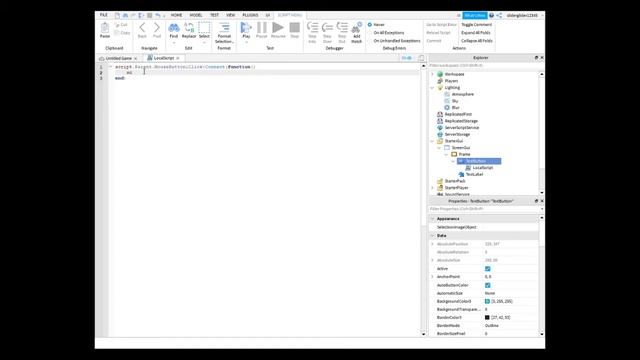Start playtest with the Play icon
The image size is (640, 360).
point(246,29)
